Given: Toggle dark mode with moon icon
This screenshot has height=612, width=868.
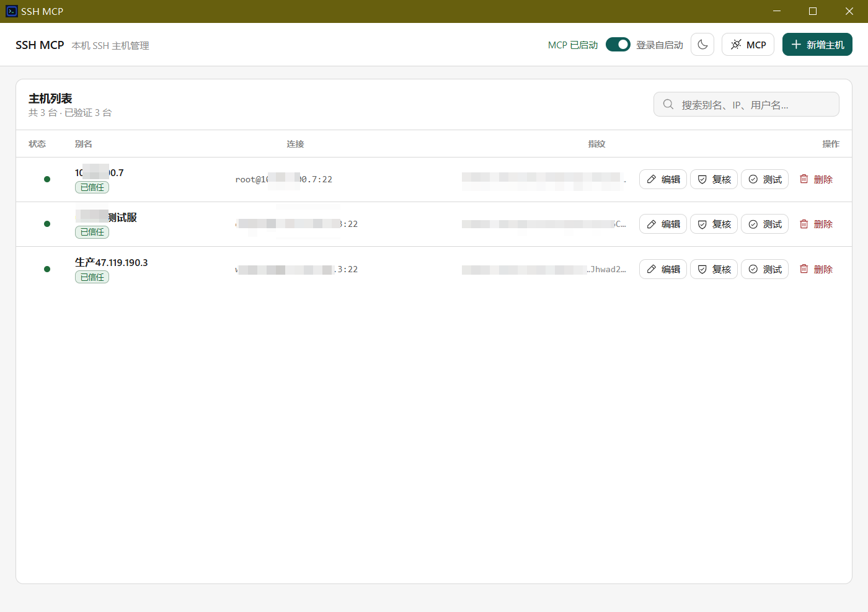Looking at the screenshot, I should click(702, 45).
